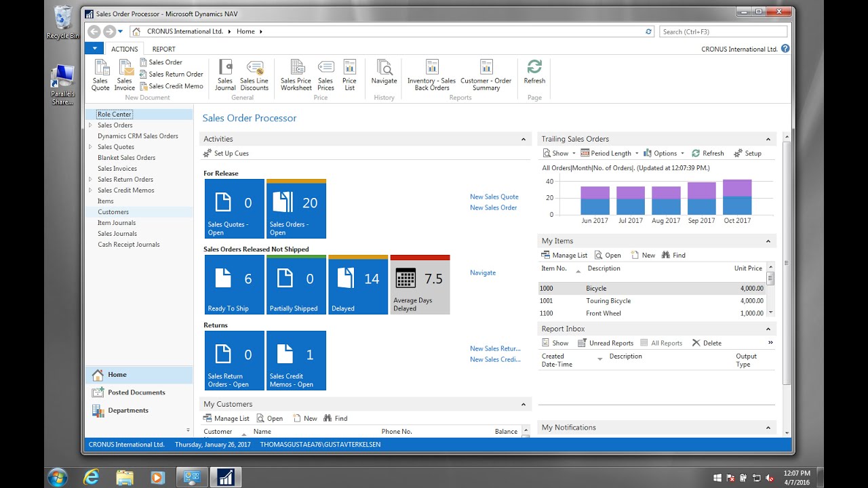Collapse the My Items part
The image size is (868, 488).
tap(768, 241)
